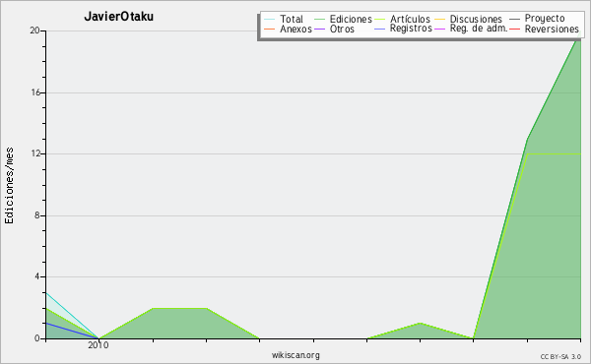Click the purple Otros legend line swatch
Image resolution: width=591 pixels, height=364 pixels.
319,29
